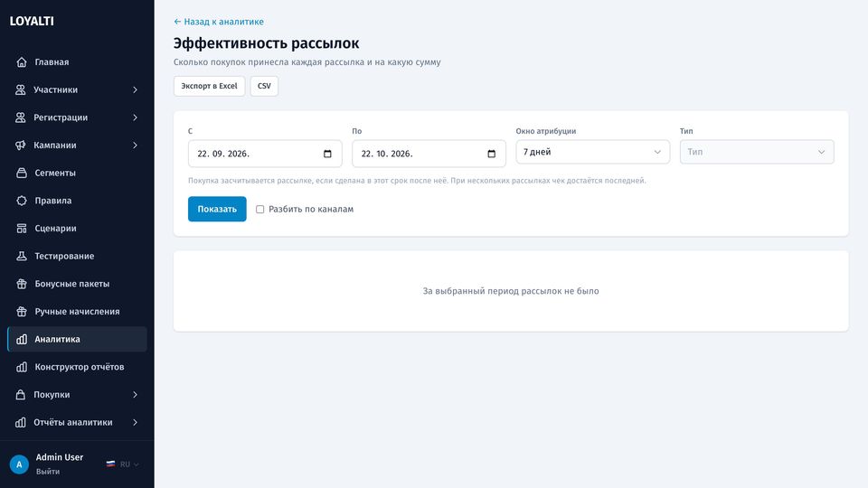Expand the Регистрации submenu chevron
Viewport: 868px width, 488px height.
(x=135, y=117)
